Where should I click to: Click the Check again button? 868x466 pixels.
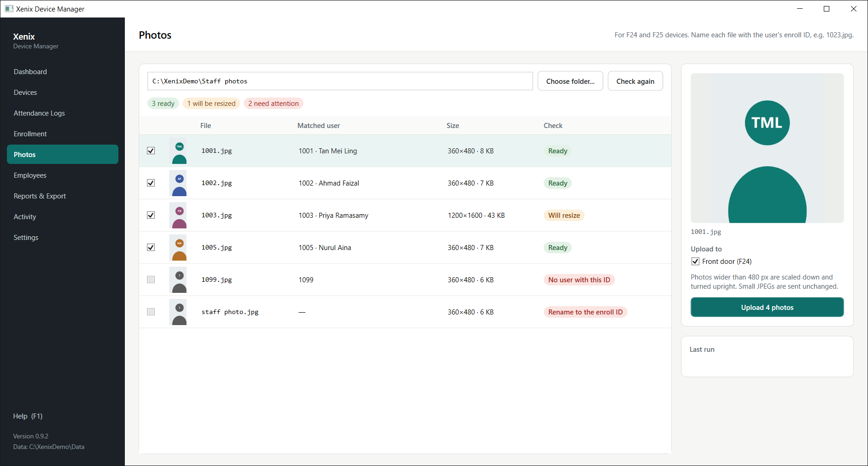(635, 81)
